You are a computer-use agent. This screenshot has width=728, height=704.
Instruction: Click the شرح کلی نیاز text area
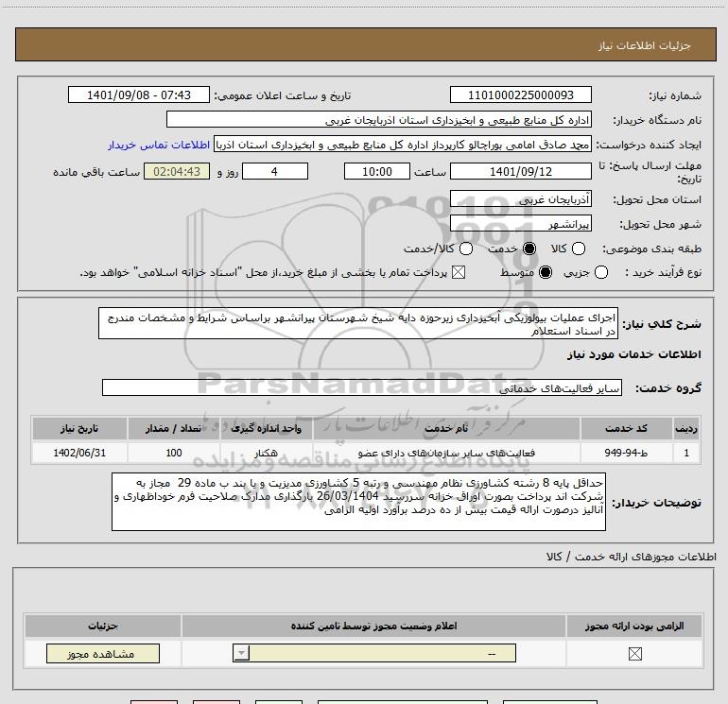pos(358,323)
